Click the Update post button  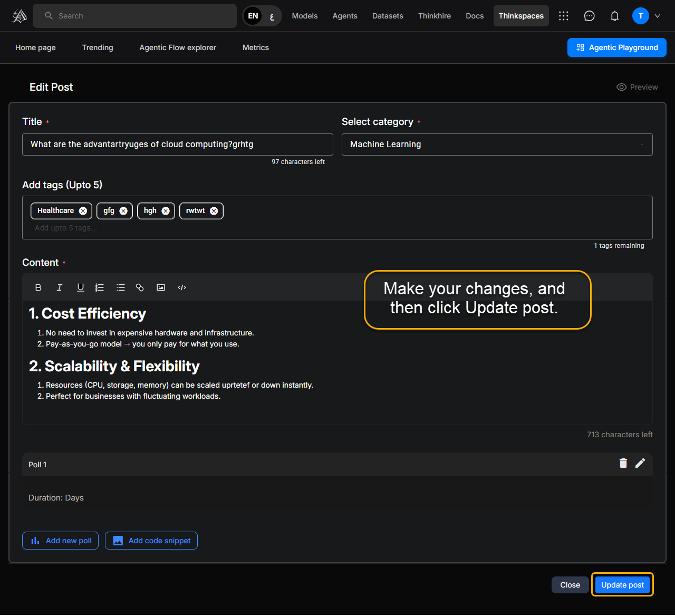(622, 585)
